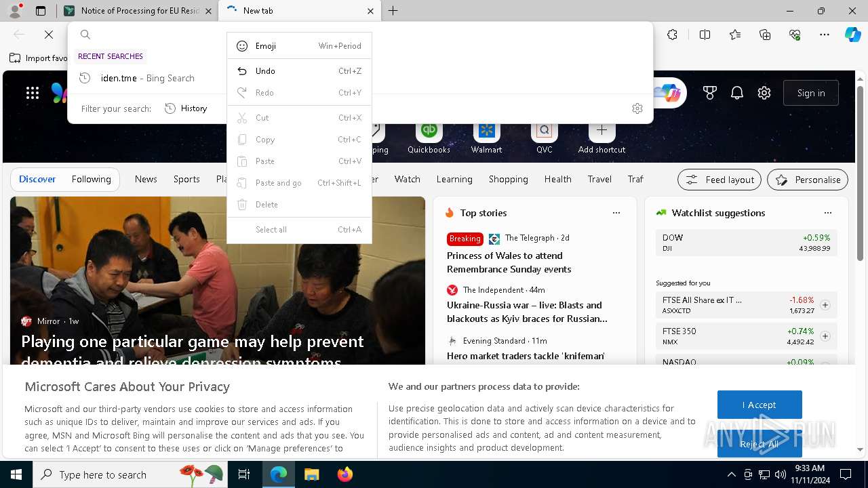
Task: Open the MSN app launcher grid
Action: pyautogui.click(x=33, y=93)
